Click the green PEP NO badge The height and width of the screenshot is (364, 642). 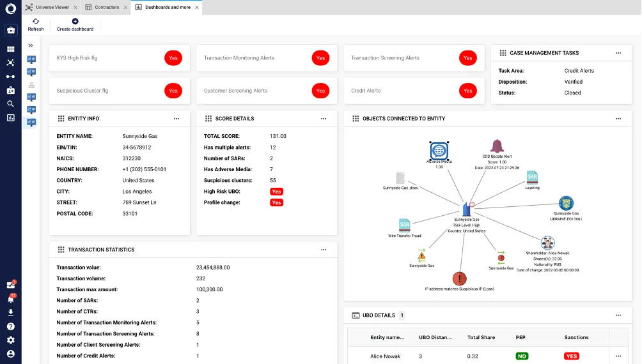(522, 356)
